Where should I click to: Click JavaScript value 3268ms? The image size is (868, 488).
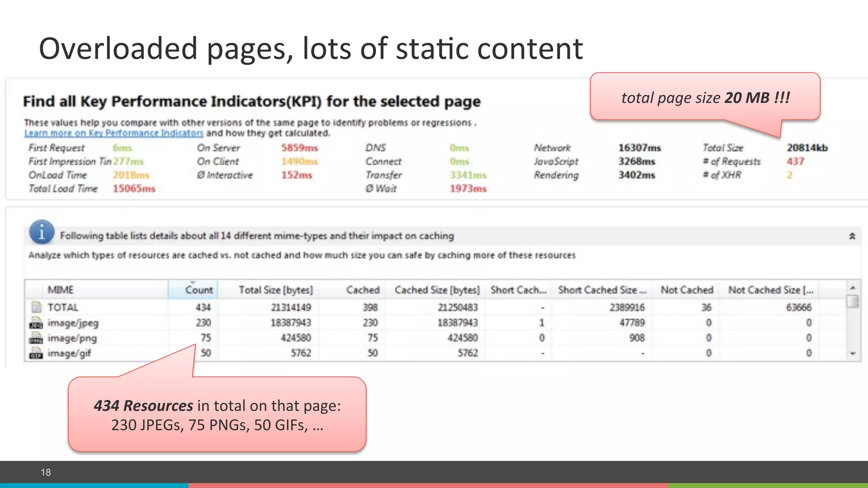pyautogui.click(x=637, y=161)
